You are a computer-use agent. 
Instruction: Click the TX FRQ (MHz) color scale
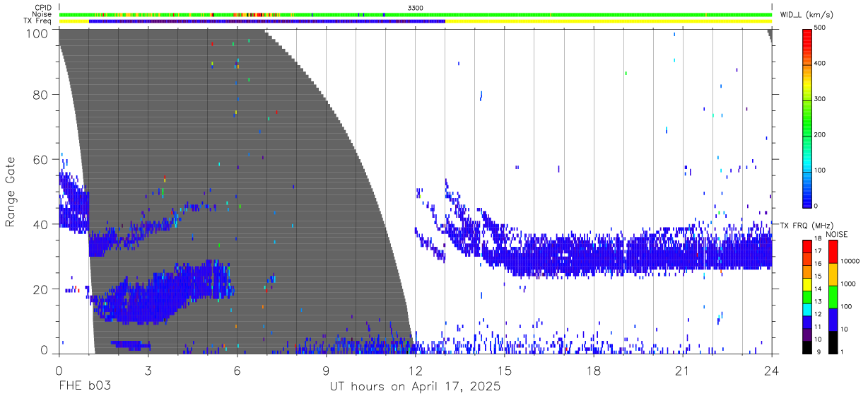click(808, 296)
